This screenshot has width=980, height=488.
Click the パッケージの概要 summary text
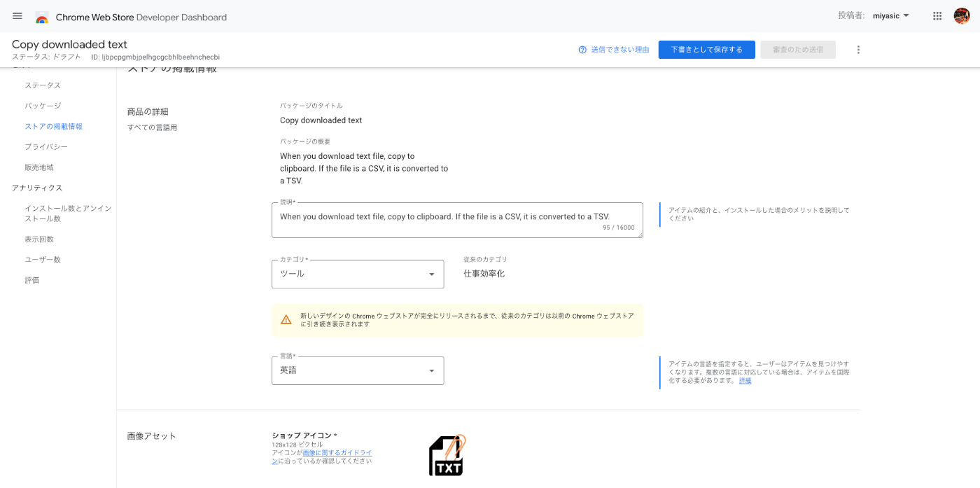[x=364, y=168]
